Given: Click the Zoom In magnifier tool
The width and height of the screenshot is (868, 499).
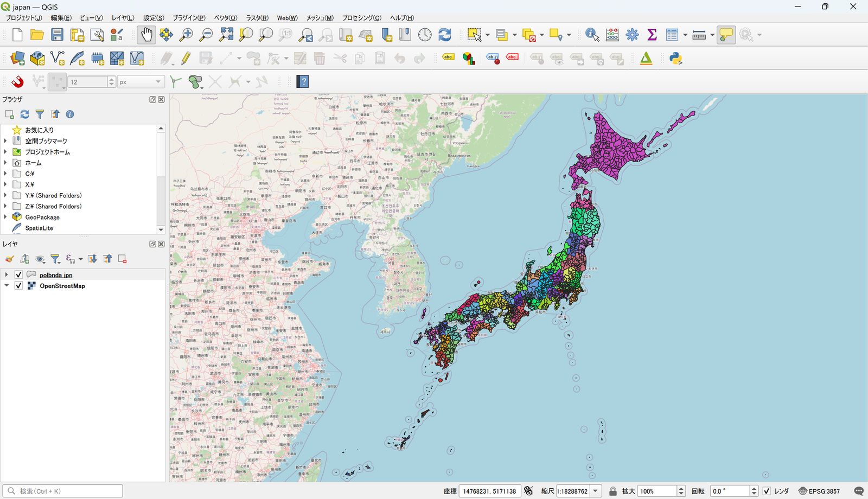Looking at the screenshot, I should pos(186,35).
